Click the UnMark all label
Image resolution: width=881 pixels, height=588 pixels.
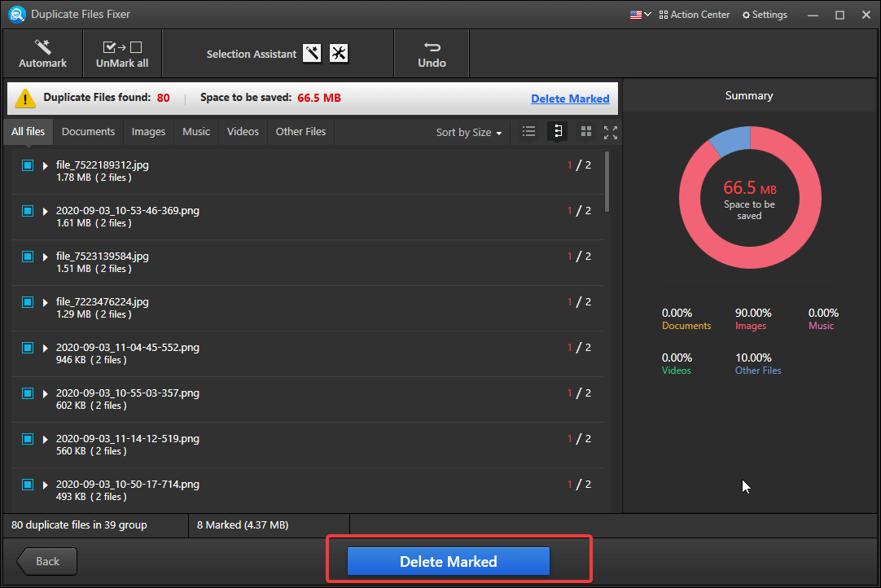click(122, 63)
